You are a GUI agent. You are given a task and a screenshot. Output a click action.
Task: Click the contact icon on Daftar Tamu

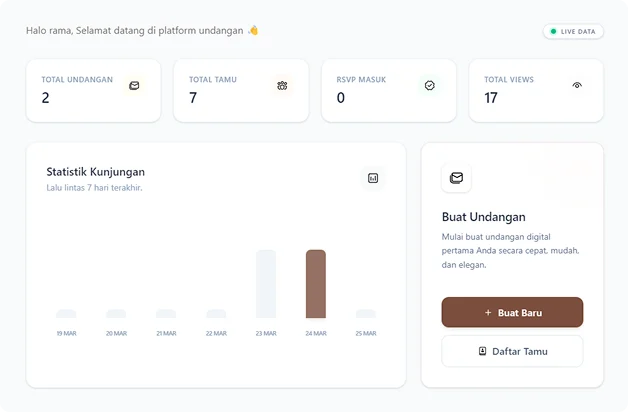click(482, 351)
